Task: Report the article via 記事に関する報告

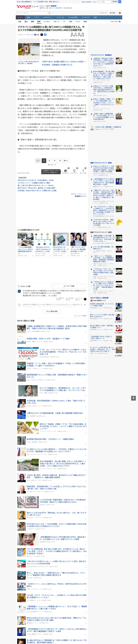Action: point(24,173)
